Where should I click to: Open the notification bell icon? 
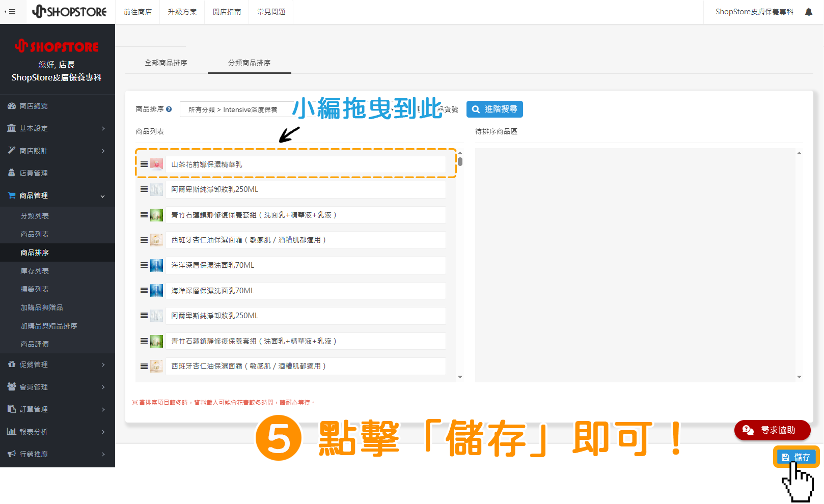pos(809,12)
